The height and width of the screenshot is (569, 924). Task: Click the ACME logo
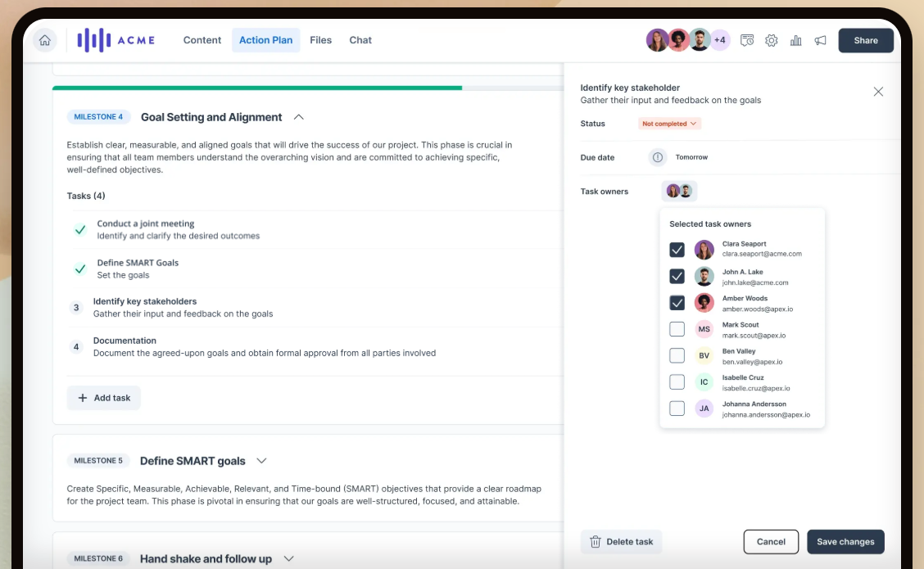(116, 40)
